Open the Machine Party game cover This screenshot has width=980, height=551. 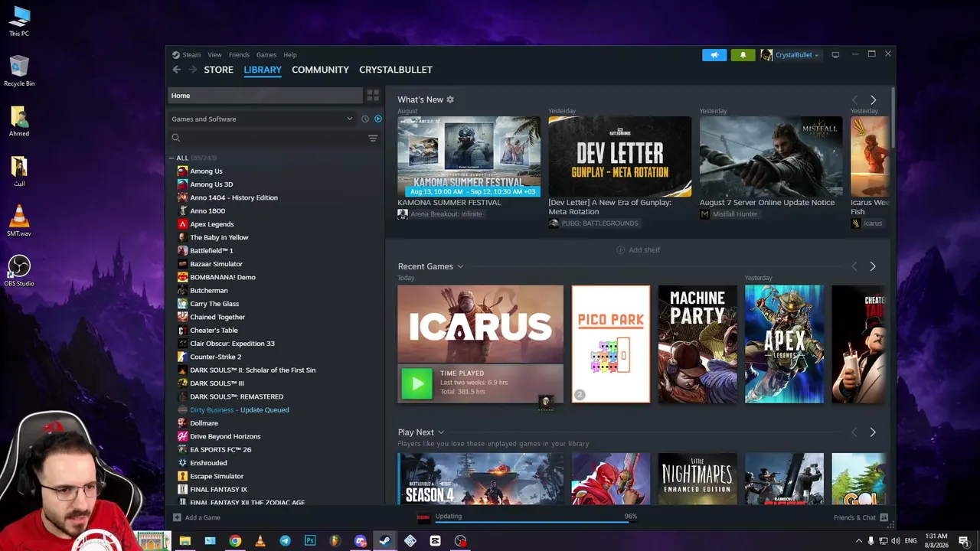697,344
